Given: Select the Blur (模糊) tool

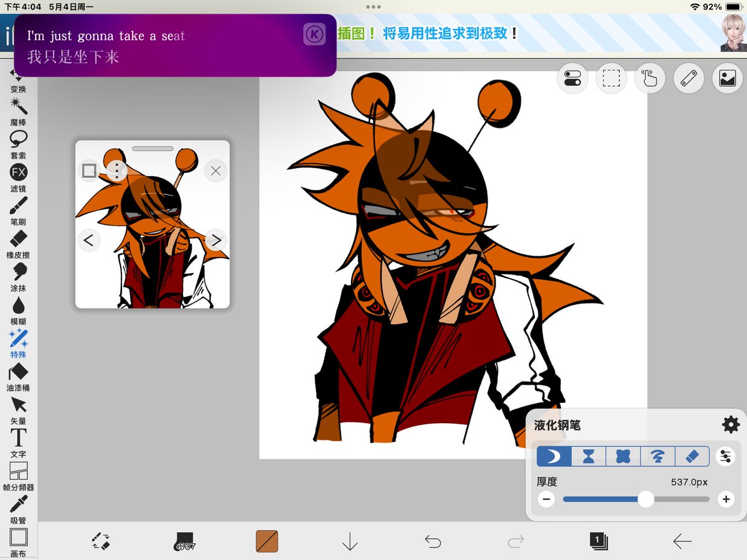Looking at the screenshot, I should tap(18, 310).
